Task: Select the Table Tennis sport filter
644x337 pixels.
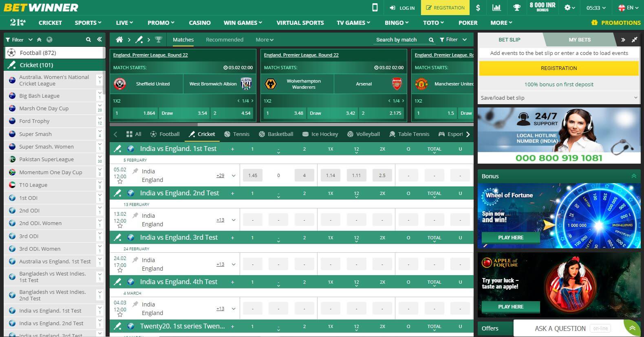Action: point(409,134)
